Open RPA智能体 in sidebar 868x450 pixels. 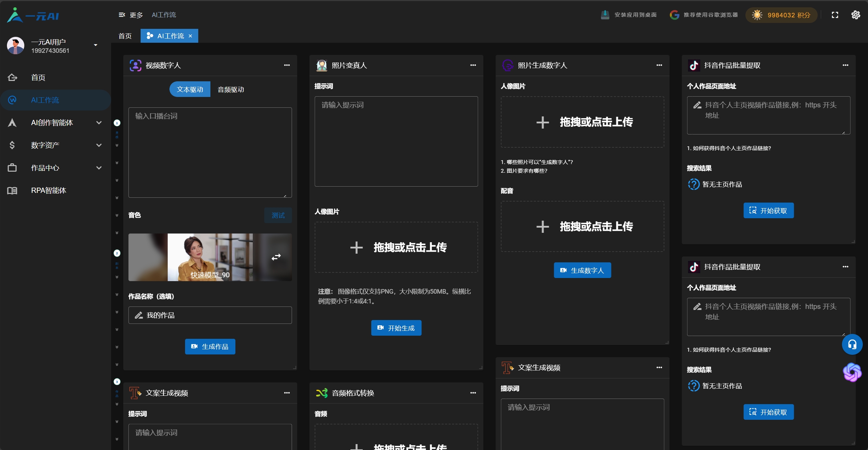tap(49, 190)
